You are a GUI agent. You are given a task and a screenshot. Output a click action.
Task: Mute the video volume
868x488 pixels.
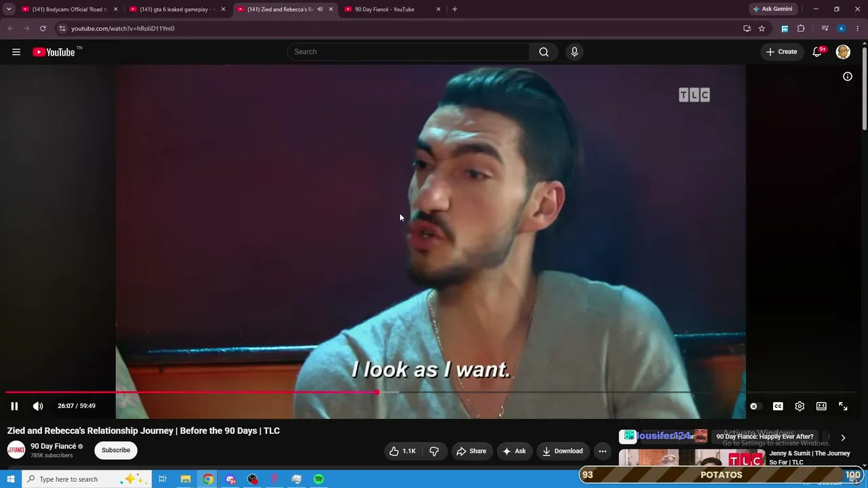tap(38, 406)
